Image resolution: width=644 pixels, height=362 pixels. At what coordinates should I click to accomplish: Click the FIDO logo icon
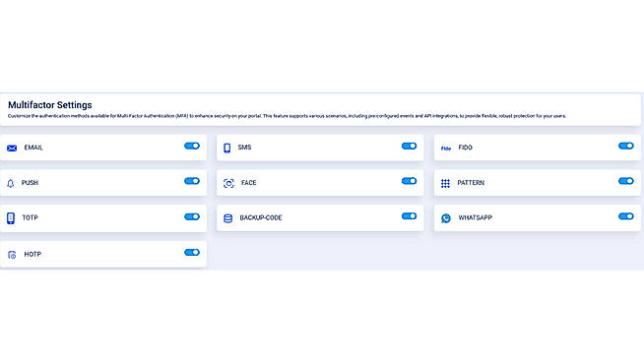tap(446, 149)
